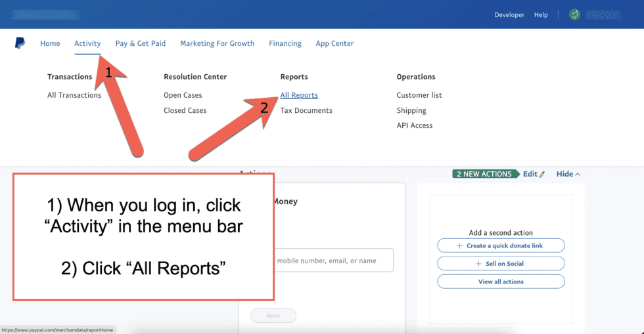This screenshot has width=644, height=334.
Task: Select Activity in the menu bar
Action: coord(87,43)
